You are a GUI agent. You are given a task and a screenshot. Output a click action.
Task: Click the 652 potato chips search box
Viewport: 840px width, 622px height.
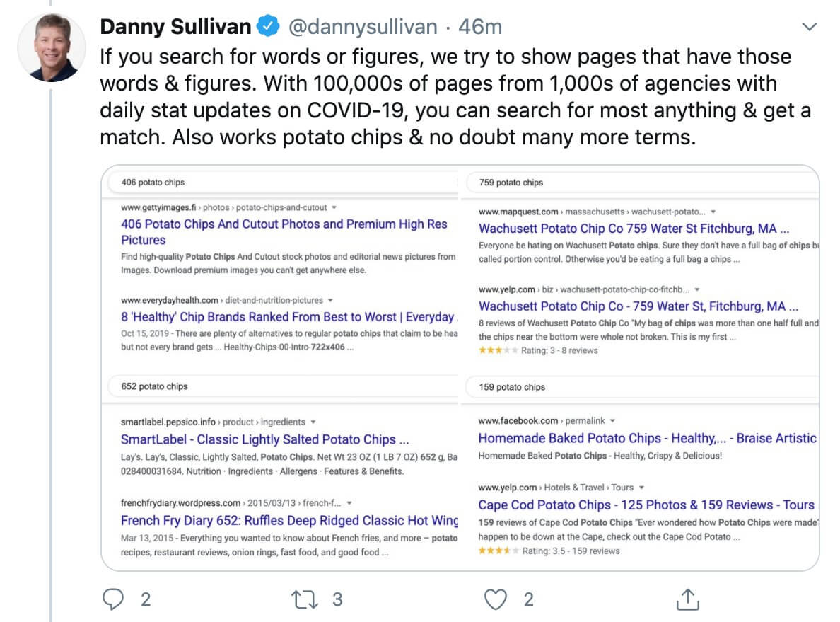(x=283, y=386)
